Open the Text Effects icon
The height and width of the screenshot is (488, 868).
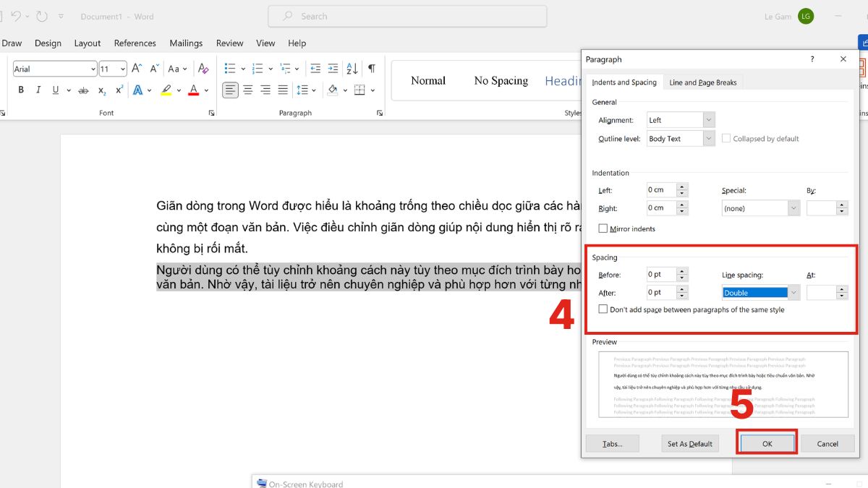pyautogui.click(x=139, y=90)
